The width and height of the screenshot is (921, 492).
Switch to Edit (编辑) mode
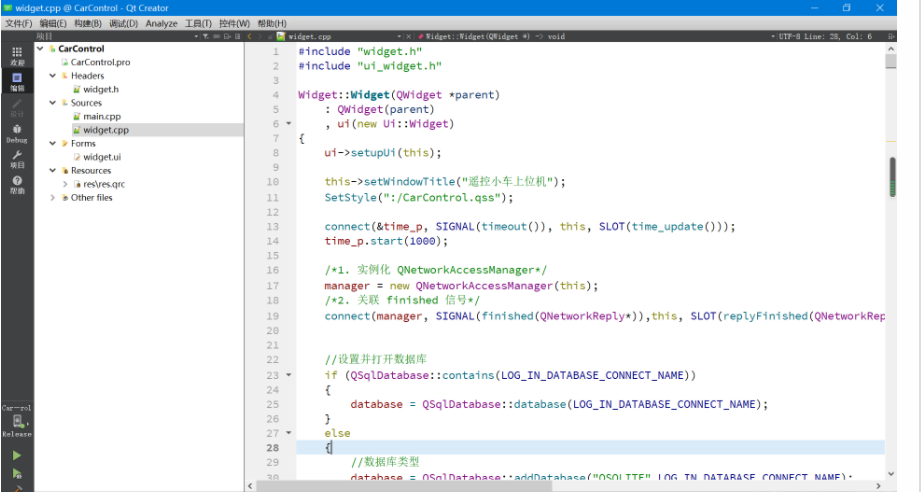click(x=17, y=82)
